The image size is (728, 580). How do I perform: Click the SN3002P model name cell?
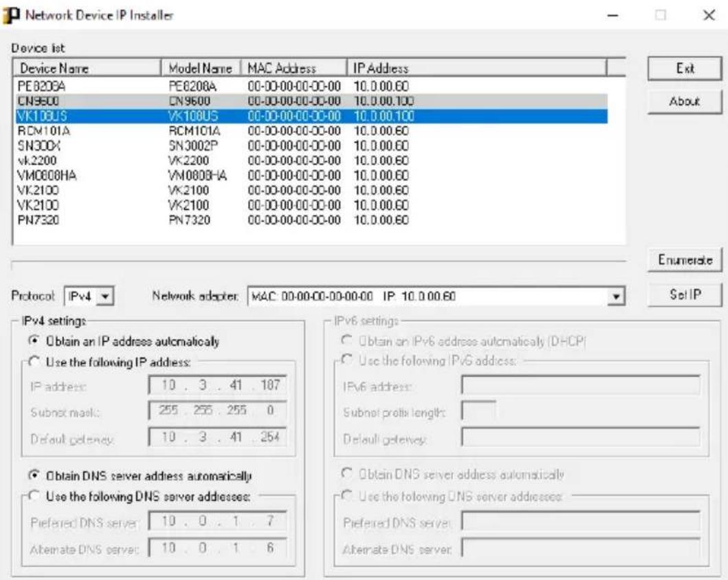click(x=193, y=145)
